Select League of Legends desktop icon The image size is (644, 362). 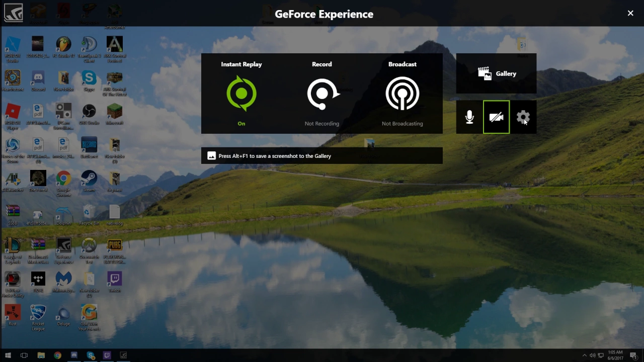tap(13, 250)
